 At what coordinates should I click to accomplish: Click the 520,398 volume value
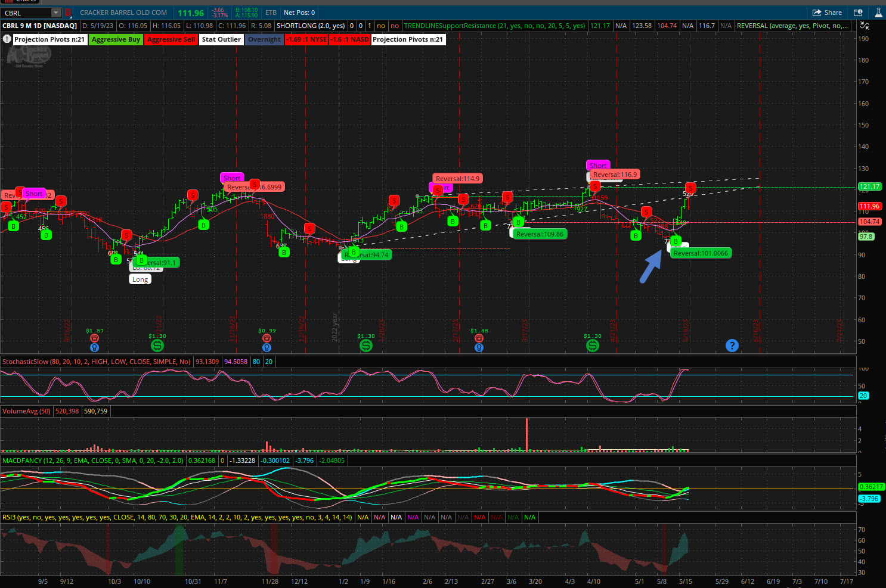pyautogui.click(x=67, y=411)
